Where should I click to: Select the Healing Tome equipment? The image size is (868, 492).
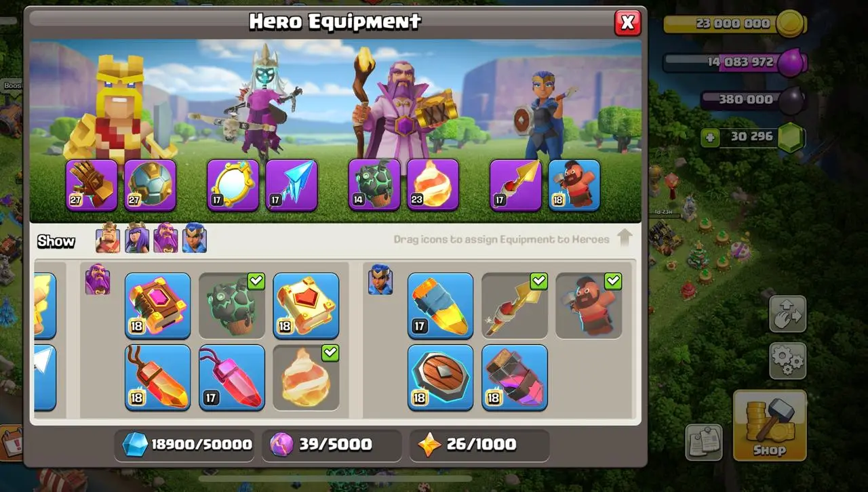(306, 306)
